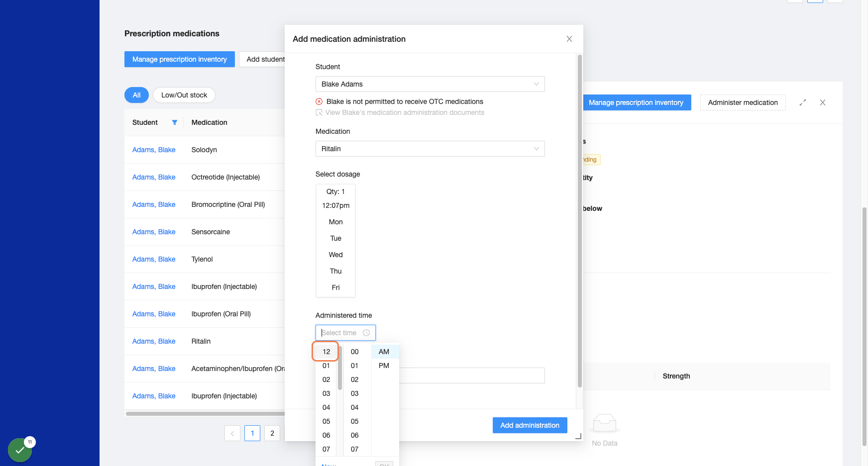
Task: Click Administer medication button in side panel
Action: click(x=743, y=102)
